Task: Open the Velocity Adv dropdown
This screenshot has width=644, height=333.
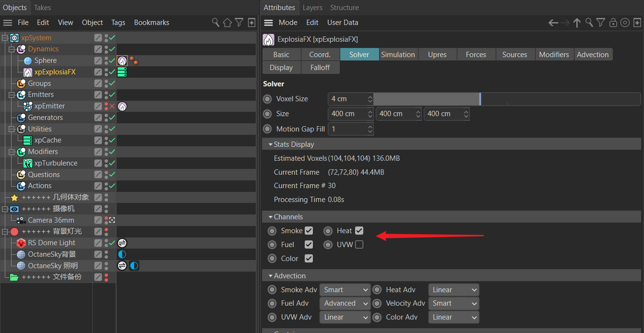Action: (453, 303)
